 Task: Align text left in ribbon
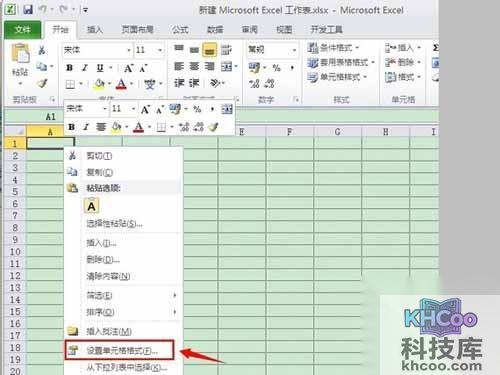pyautogui.click(x=179, y=66)
